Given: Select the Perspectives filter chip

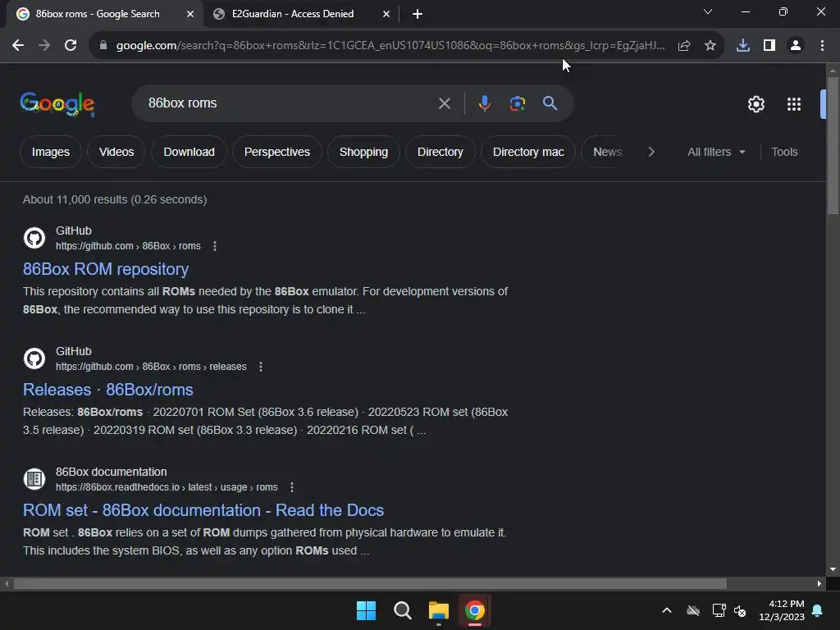Looking at the screenshot, I should coord(277,152).
